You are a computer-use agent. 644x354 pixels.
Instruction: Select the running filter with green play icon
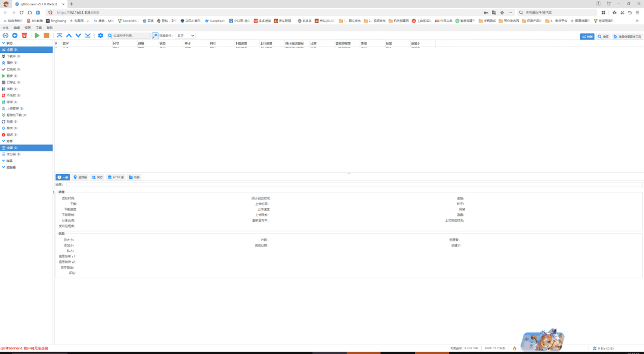(x=26, y=76)
